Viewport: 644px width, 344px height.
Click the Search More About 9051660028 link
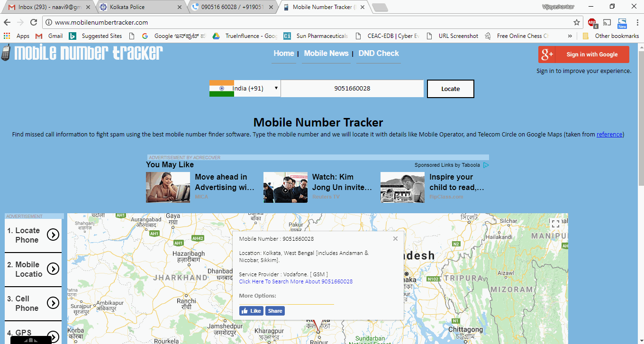coord(296,281)
